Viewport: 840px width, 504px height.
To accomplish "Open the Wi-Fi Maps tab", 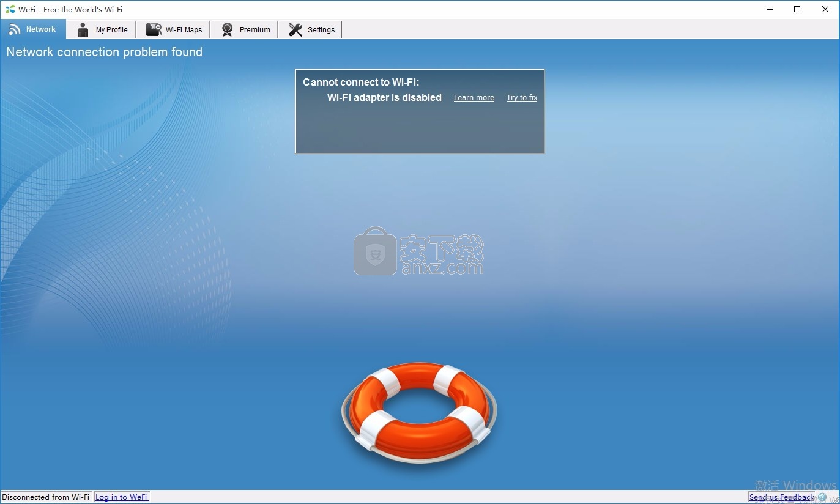I will pyautogui.click(x=174, y=29).
